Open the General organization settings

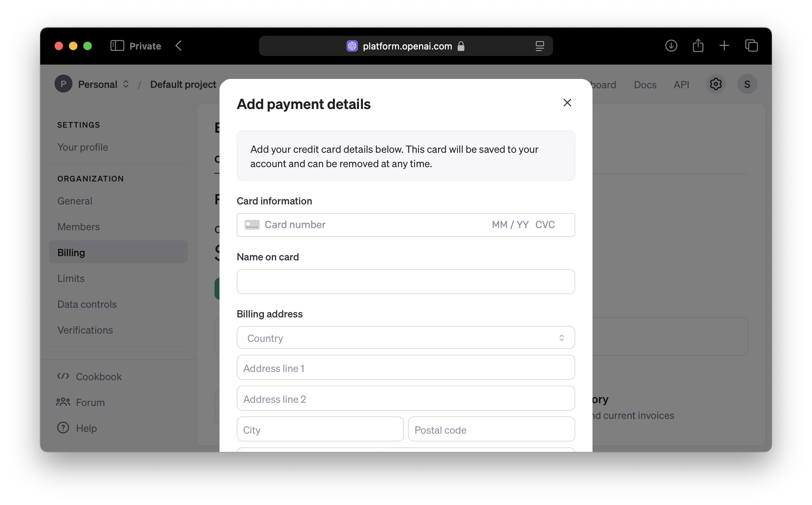pos(75,201)
